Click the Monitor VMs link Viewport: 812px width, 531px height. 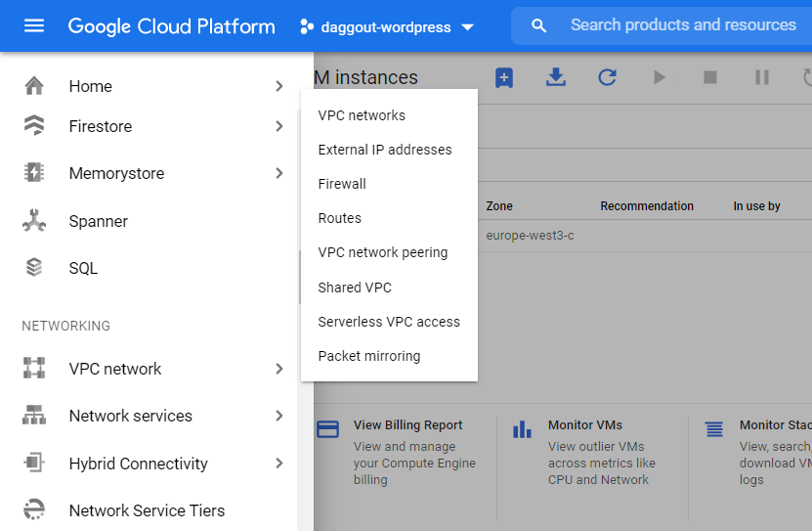coord(584,425)
